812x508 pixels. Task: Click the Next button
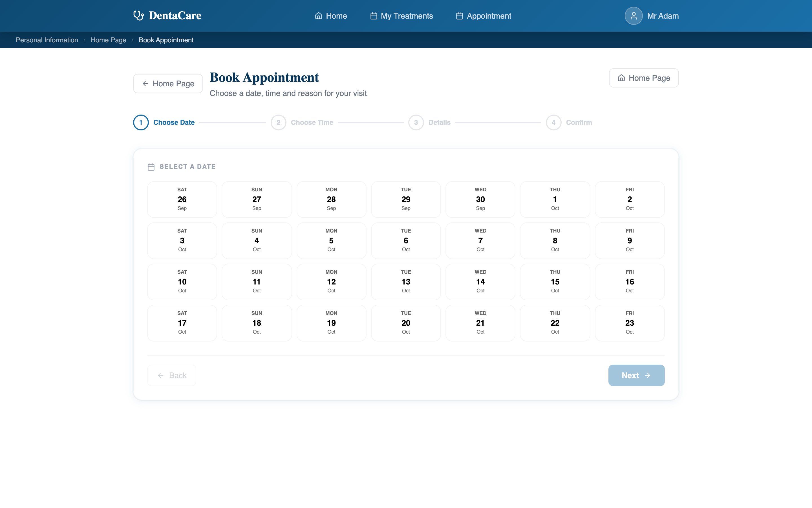pos(636,375)
